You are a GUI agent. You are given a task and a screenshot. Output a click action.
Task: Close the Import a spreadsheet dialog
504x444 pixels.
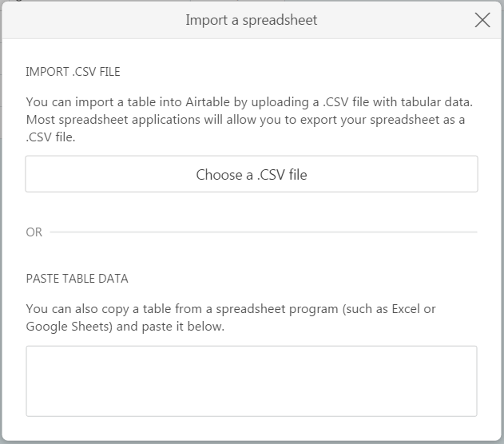point(482,20)
